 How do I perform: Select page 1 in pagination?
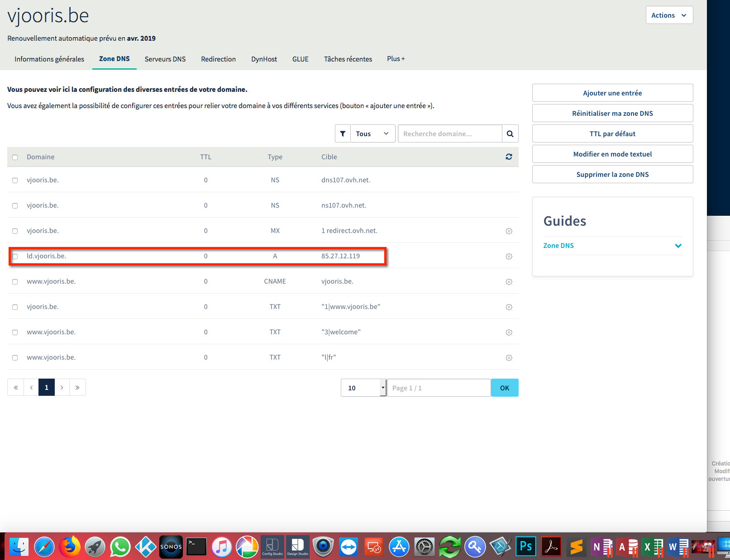pyautogui.click(x=47, y=387)
